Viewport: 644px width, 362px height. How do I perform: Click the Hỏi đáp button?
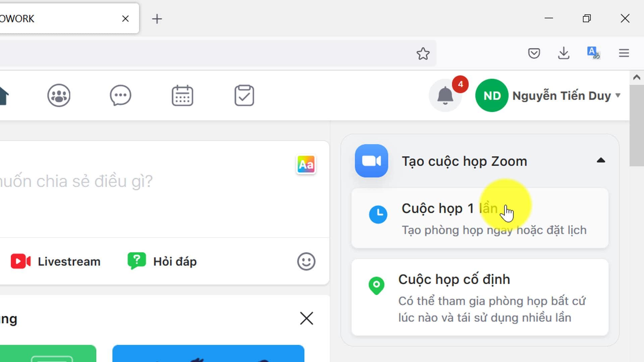pyautogui.click(x=162, y=261)
